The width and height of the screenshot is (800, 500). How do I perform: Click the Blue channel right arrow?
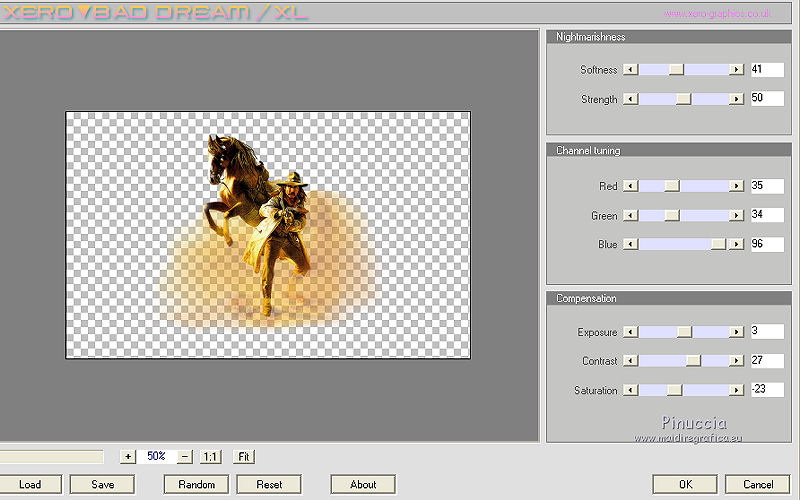click(737, 244)
